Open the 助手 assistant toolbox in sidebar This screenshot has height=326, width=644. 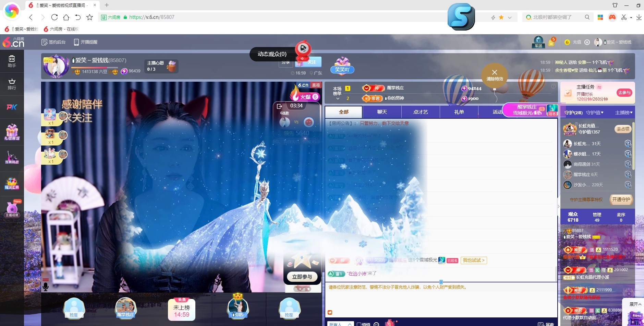[x=12, y=61]
